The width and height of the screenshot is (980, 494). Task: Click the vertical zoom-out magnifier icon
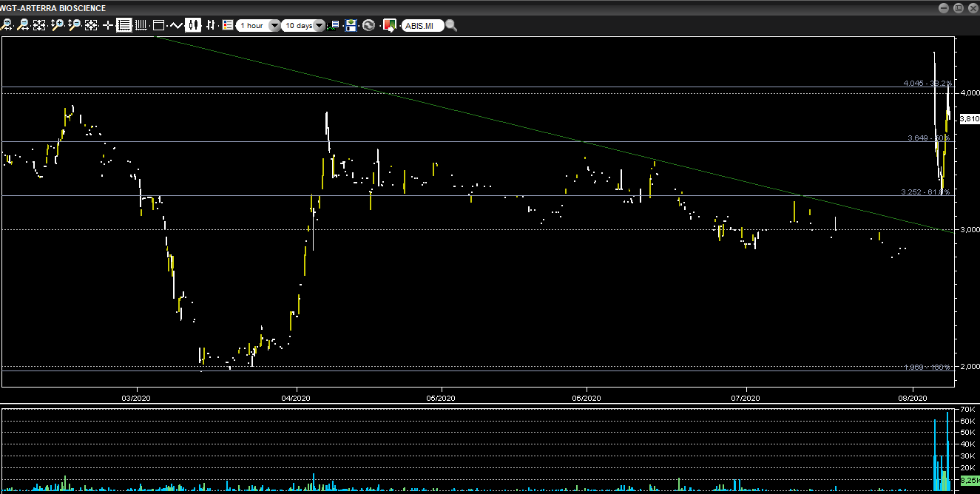coord(74,25)
